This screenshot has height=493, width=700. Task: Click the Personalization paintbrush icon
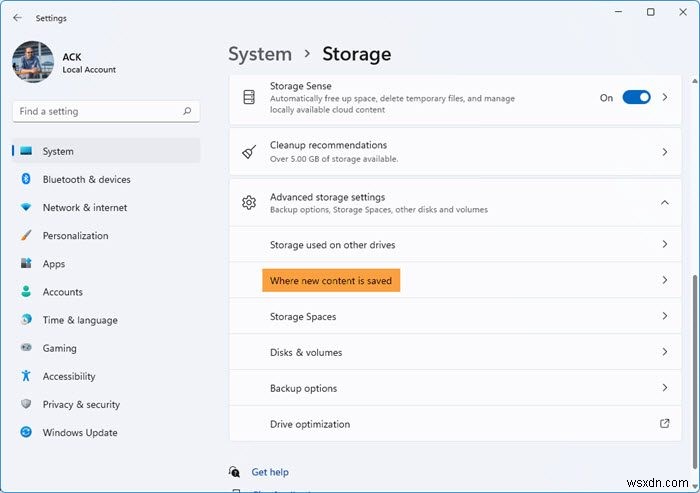pyautogui.click(x=26, y=236)
